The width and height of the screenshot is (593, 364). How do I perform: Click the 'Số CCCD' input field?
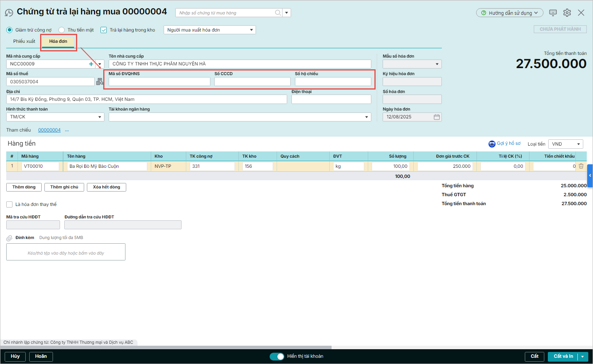[x=252, y=82]
